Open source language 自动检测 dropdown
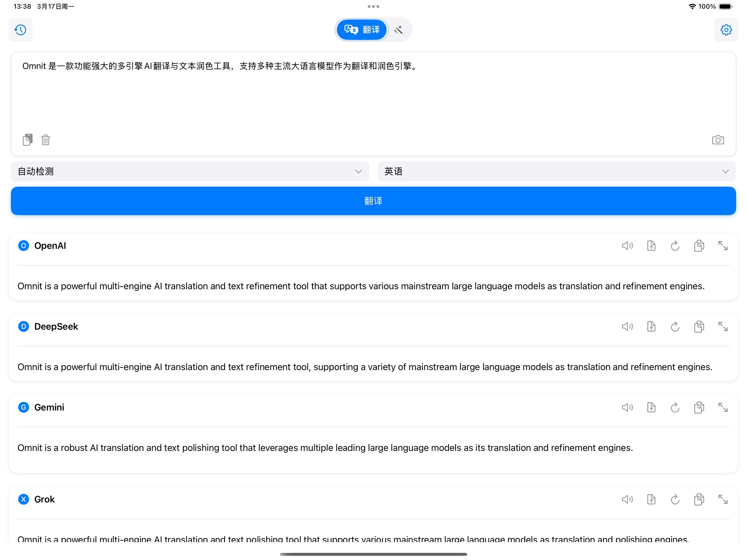Screen dimensions: 747x560 tap(190, 171)
